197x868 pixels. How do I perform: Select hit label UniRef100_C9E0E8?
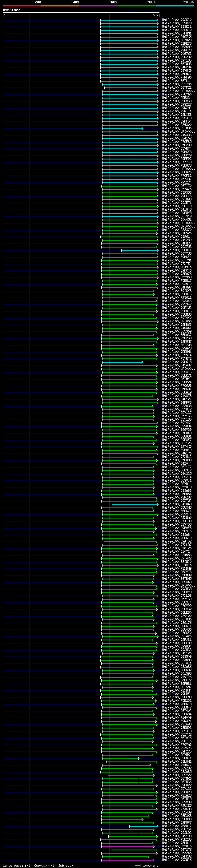177,528
